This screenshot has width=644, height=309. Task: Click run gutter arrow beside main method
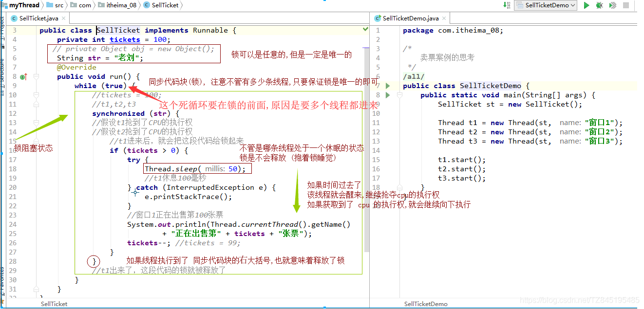click(388, 95)
